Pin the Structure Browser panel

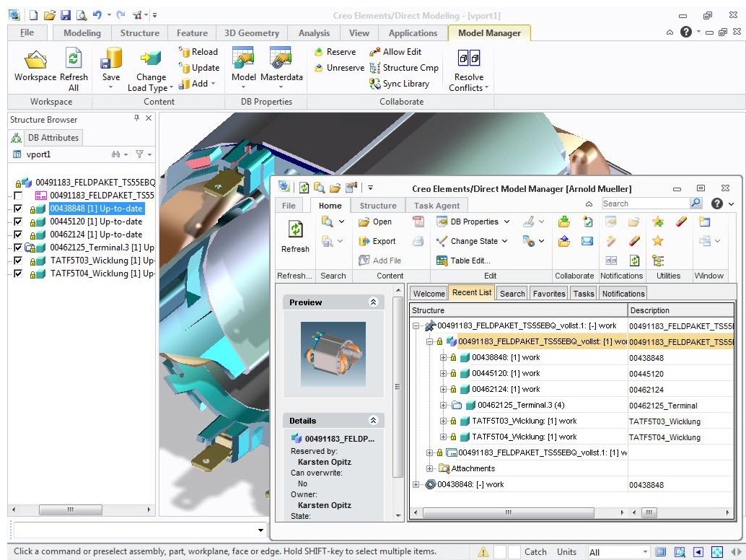tap(136, 118)
